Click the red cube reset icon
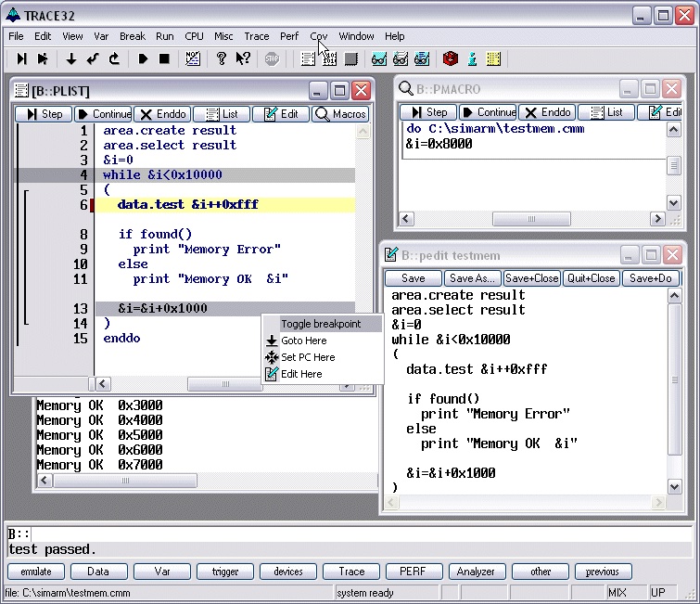 [451, 58]
